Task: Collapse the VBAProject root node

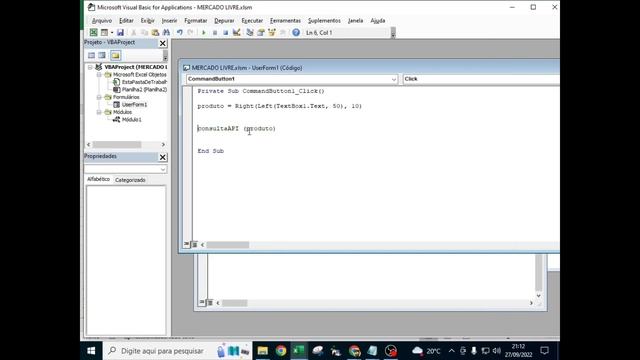Action: coord(90,67)
